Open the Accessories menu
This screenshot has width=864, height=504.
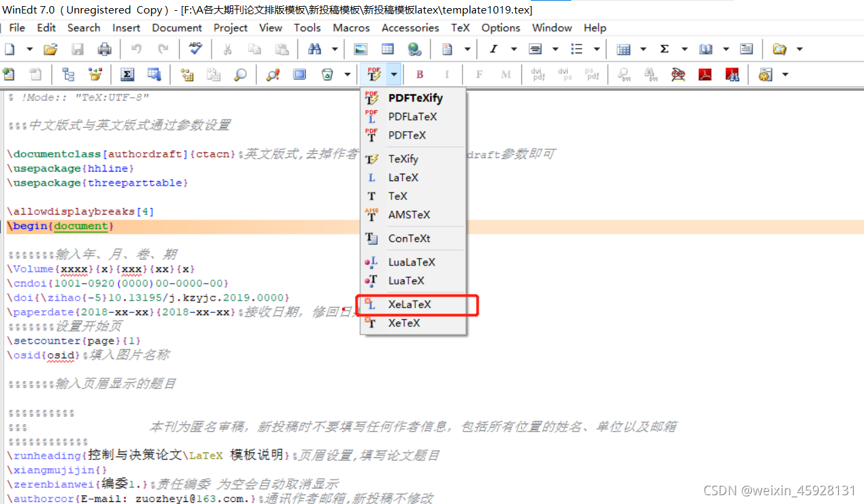pos(410,28)
